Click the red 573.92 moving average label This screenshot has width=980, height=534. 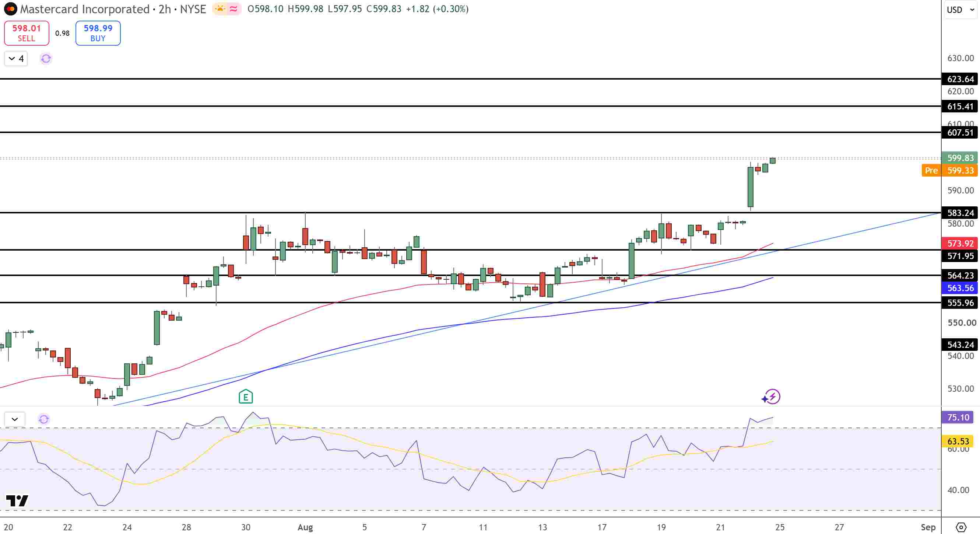[x=959, y=243]
